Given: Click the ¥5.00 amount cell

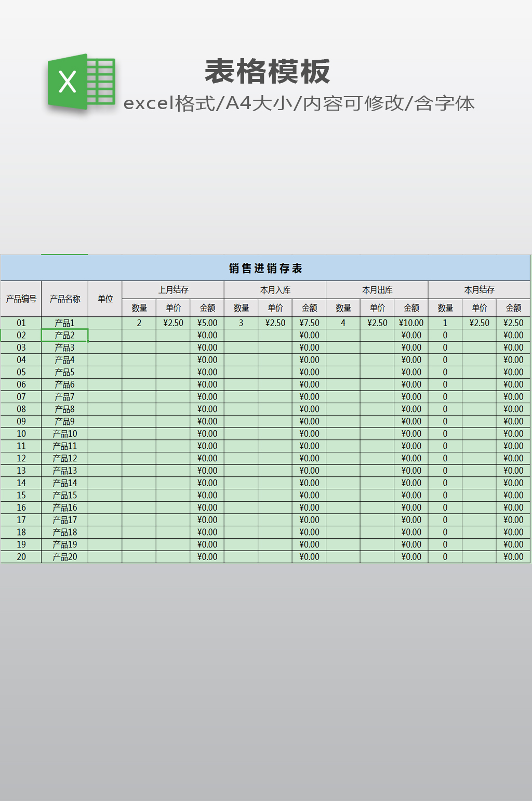Looking at the screenshot, I should (x=207, y=323).
